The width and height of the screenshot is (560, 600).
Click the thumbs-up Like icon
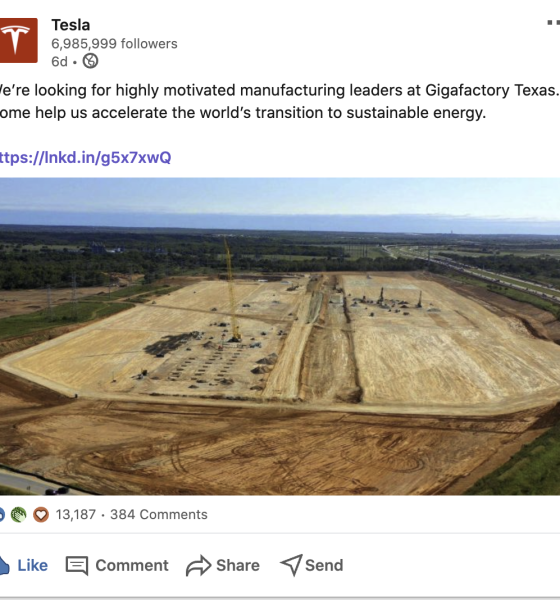(4, 565)
